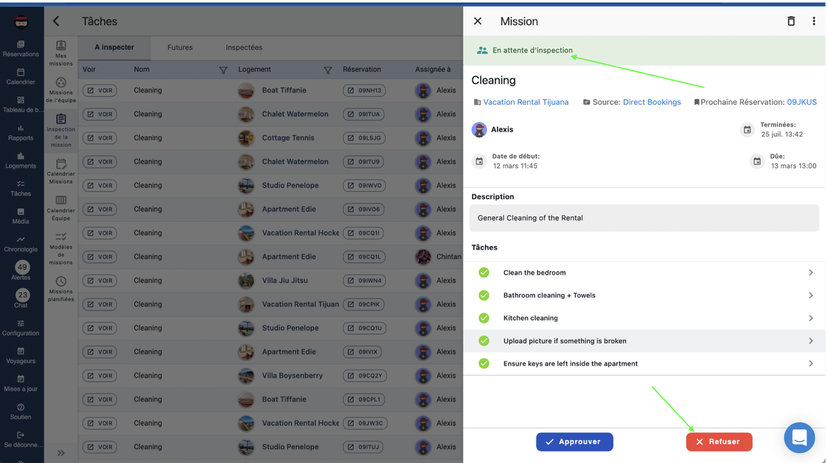
Task: Click the Dûe calendar icon
Action: [x=757, y=161]
